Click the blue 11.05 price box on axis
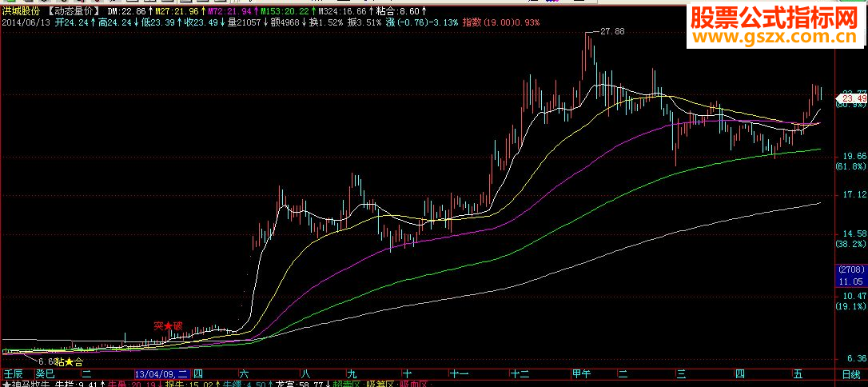This screenshot has height=387, width=868. point(850,281)
